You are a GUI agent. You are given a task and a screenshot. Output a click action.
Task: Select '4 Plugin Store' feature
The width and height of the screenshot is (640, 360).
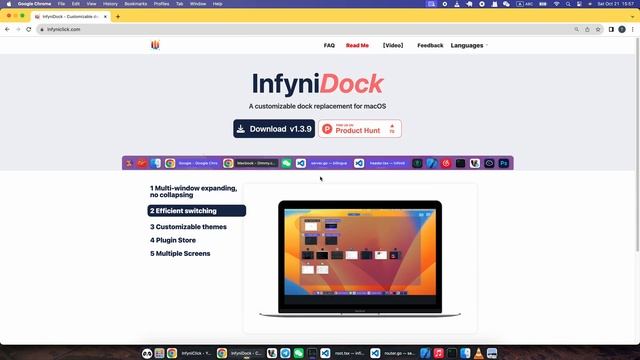click(173, 240)
